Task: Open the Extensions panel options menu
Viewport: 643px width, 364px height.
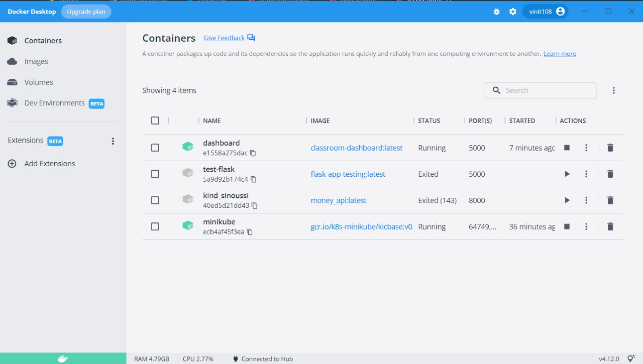Action: pos(113,141)
